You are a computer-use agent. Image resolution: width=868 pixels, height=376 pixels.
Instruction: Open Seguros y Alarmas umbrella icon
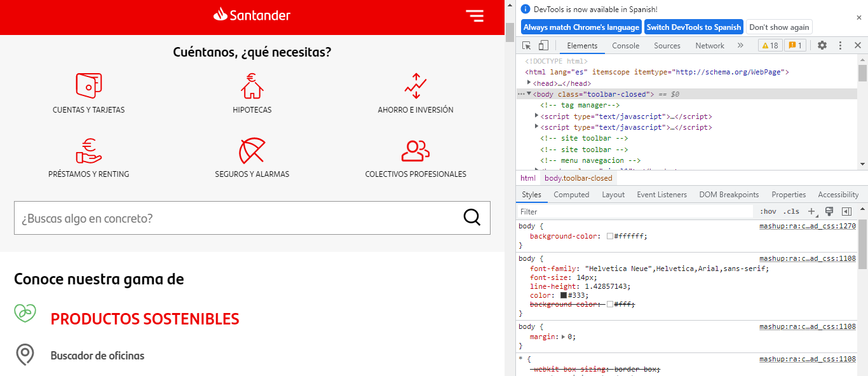[x=252, y=151]
